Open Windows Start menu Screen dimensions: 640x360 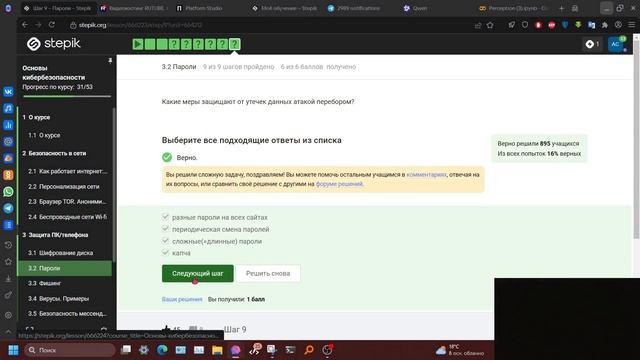pos(13,350)
